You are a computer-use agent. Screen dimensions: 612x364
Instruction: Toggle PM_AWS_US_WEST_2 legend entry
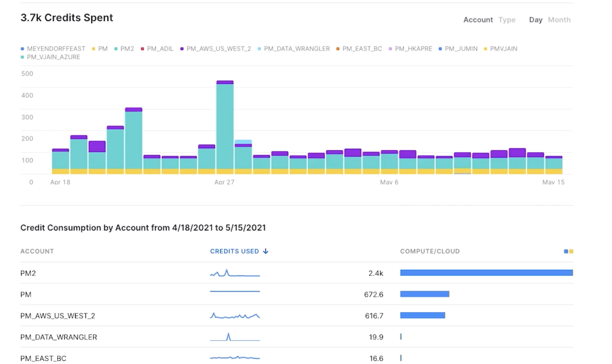pyautogui.click(x=215, y=49)
